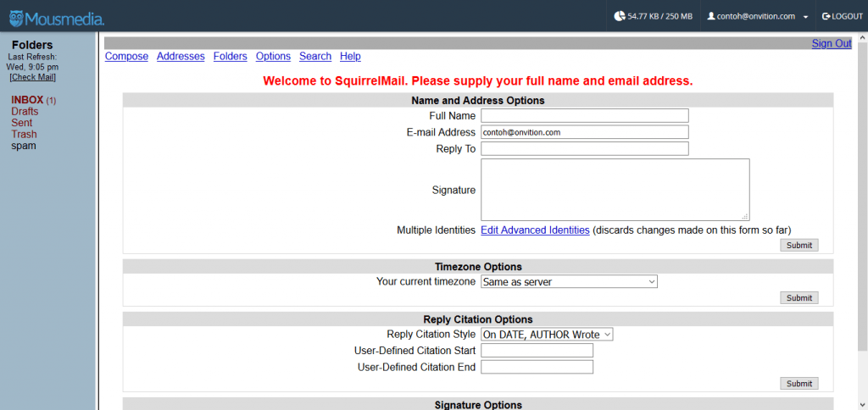Click the E-mail Address input field
This screenshot has width=868, height=410.
585,132
